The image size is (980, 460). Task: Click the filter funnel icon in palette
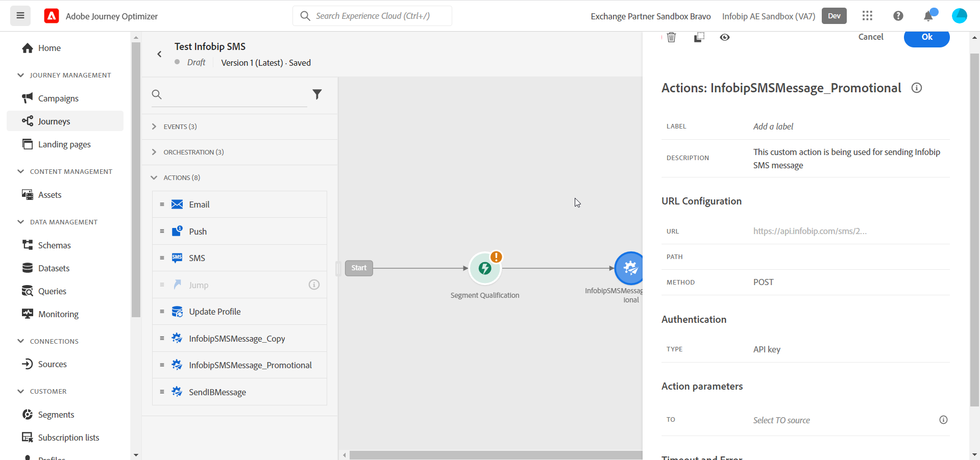click(x=317, y=94)
